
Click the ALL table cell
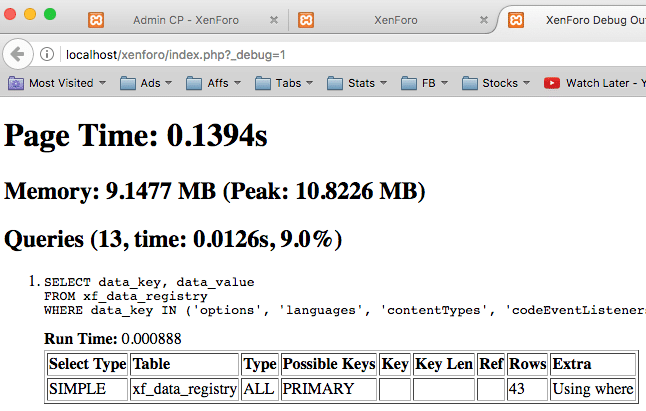(260, 389)
